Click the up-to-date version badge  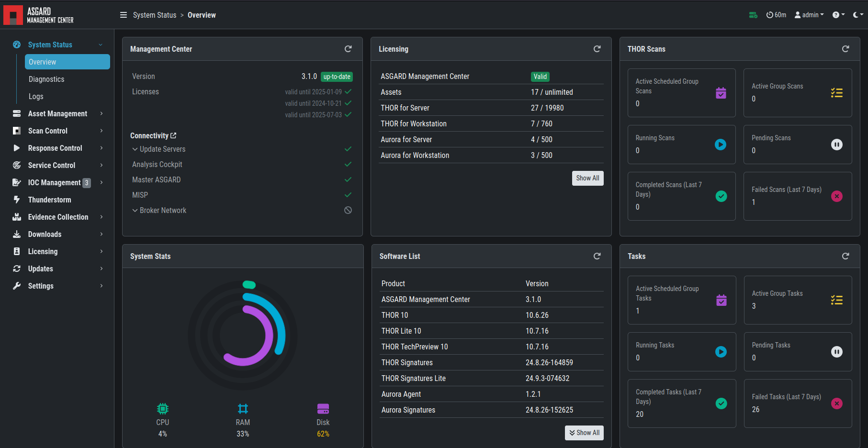(337, 77)
